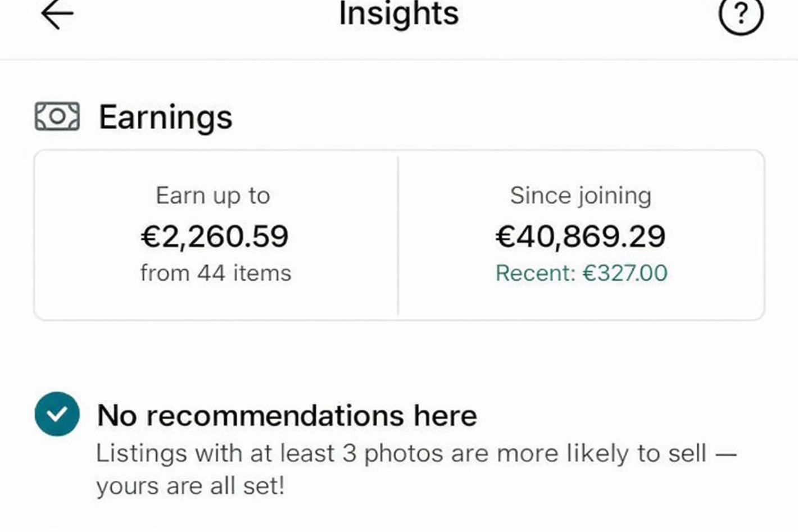Screen dimensions: 798x532
Task: Open the "Recent: €327.00" green link
Action: [x=581, y=273]
